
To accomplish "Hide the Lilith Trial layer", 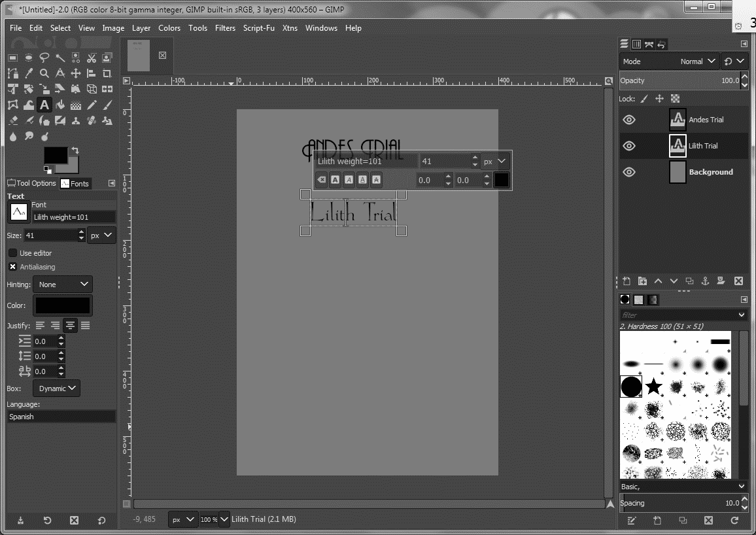I will click(628, 146).
